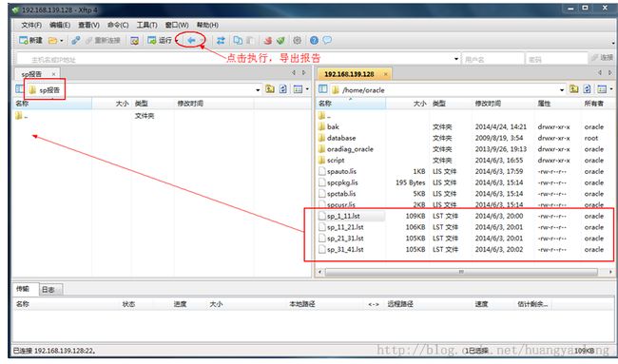Expand the host address dropdown arrow
Viewport: 618px width, 364px height.
[x=456, y=59]
